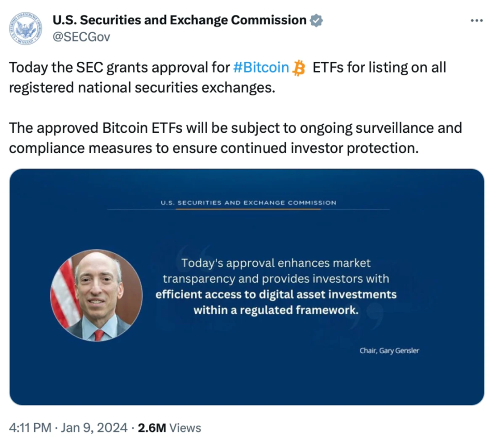Open the attached blue quote image card

pyautogui.click(x=247, y=287)
